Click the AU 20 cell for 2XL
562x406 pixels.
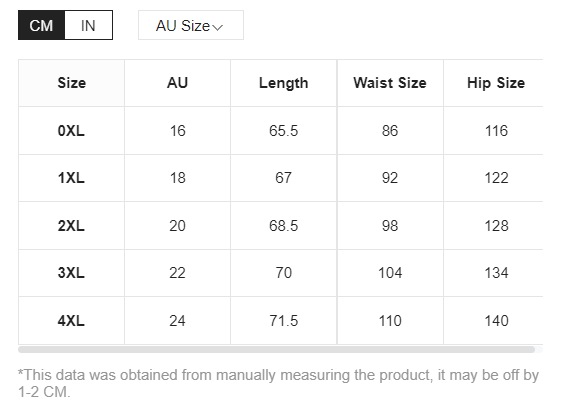click(177, 226)
